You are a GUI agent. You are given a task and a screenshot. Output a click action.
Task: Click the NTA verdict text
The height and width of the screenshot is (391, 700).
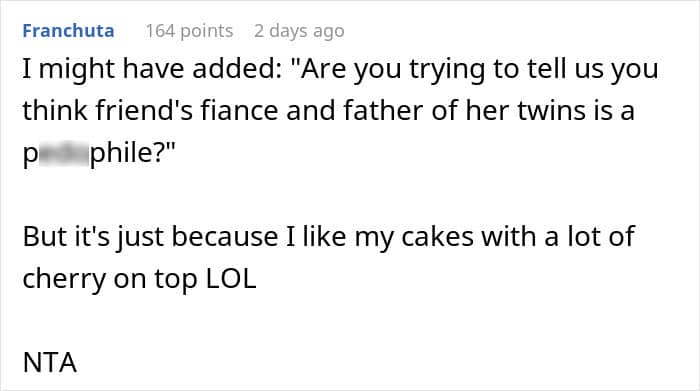(x=50, y=362)
